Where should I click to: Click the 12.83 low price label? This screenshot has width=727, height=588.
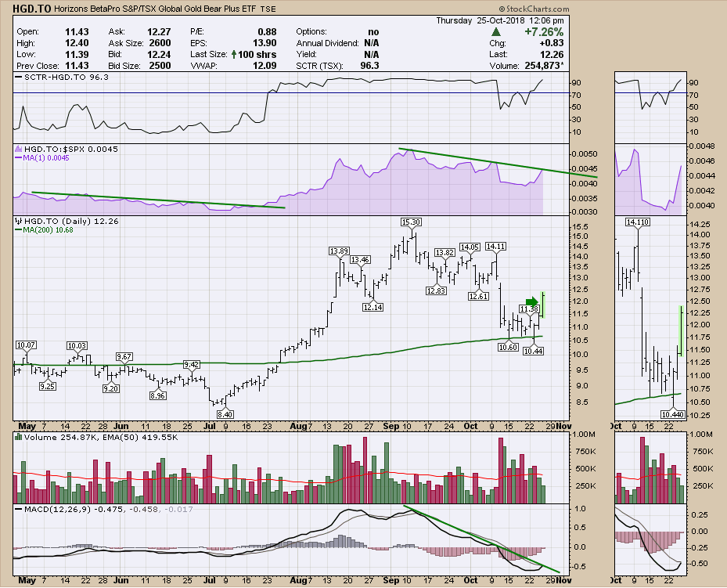[436, 290]
